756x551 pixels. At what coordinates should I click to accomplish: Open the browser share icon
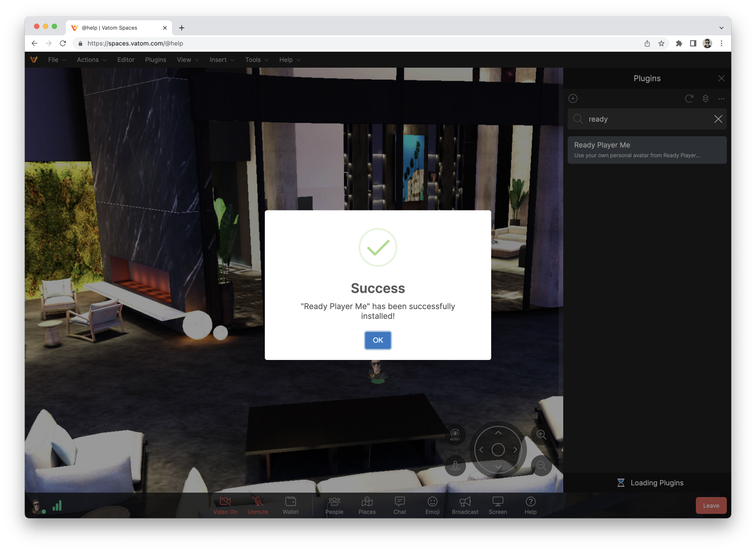pos(647,43)
